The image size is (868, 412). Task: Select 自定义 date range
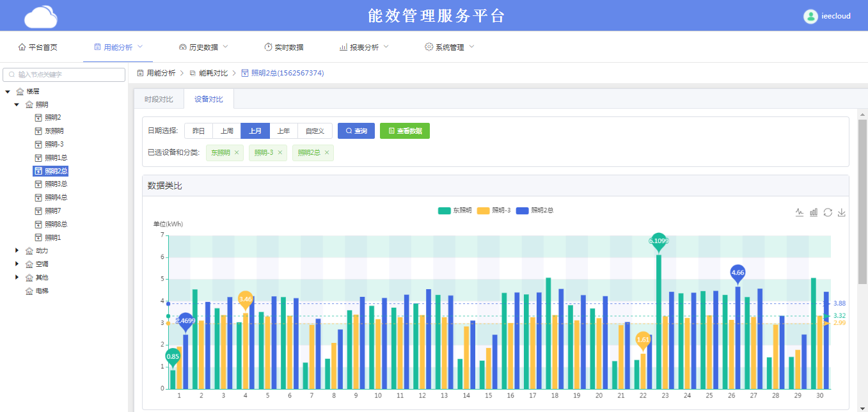point(315,131)
